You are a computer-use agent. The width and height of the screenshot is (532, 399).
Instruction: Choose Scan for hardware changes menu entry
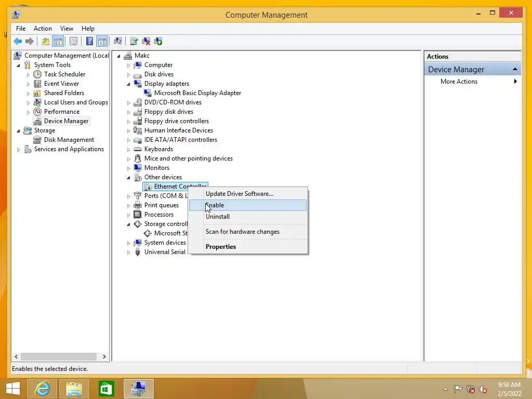tap(248, 232)
